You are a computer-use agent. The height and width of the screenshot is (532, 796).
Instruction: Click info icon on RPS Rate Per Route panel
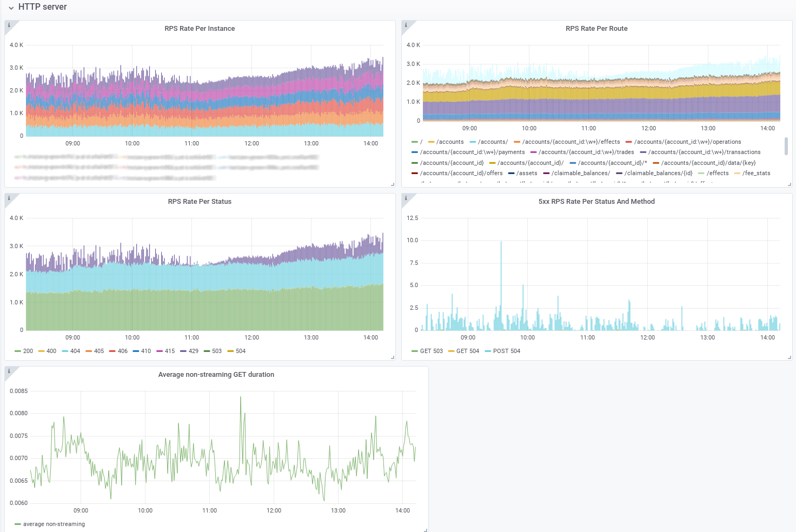click(x=406, y=25)
